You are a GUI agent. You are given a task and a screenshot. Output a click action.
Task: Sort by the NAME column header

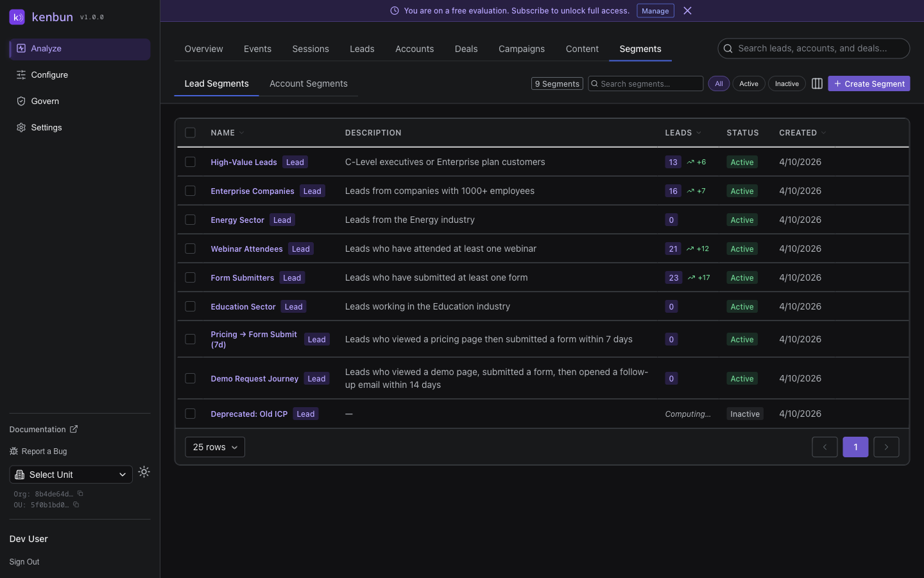coord(227,133)
